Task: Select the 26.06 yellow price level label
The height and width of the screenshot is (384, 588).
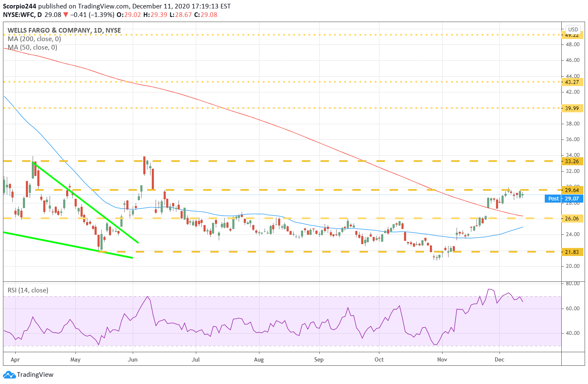Action: 572,219
